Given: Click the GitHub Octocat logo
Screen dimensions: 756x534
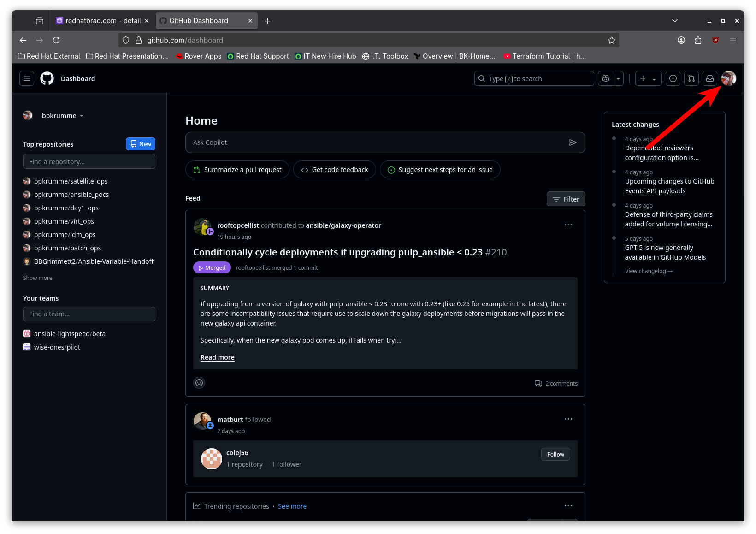Looking at the screenshot, I should tap(47, 78).
